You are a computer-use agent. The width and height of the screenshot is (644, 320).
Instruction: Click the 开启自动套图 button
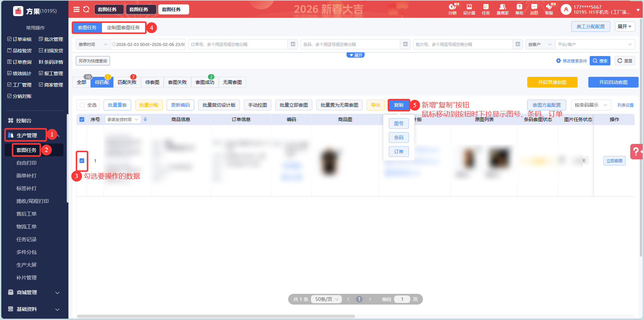613,82
